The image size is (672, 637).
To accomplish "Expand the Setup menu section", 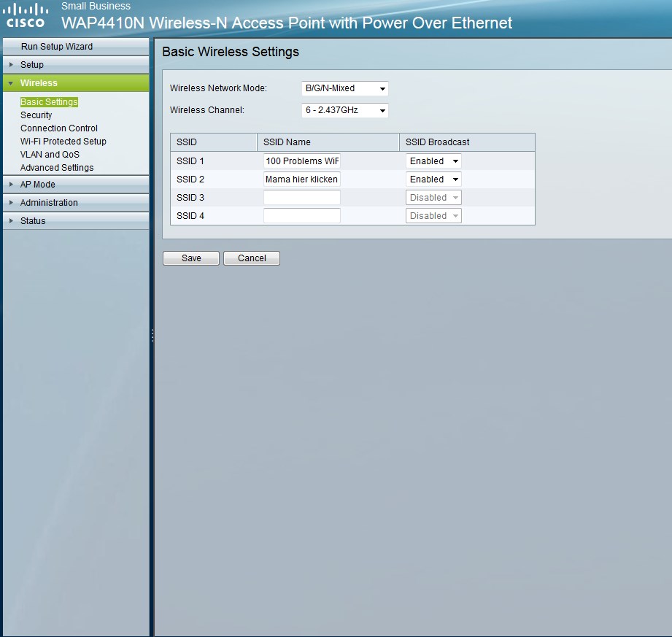I will [x=75, y=65].
